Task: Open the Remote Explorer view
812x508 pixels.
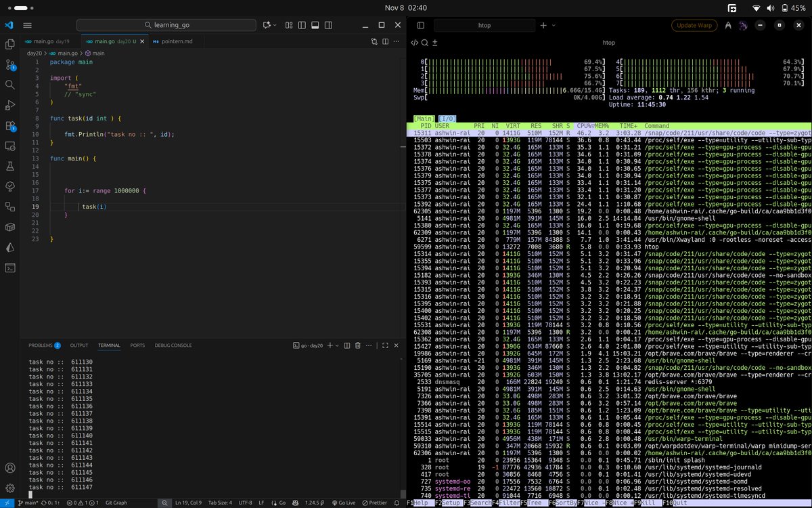Action: coord(9,146)
